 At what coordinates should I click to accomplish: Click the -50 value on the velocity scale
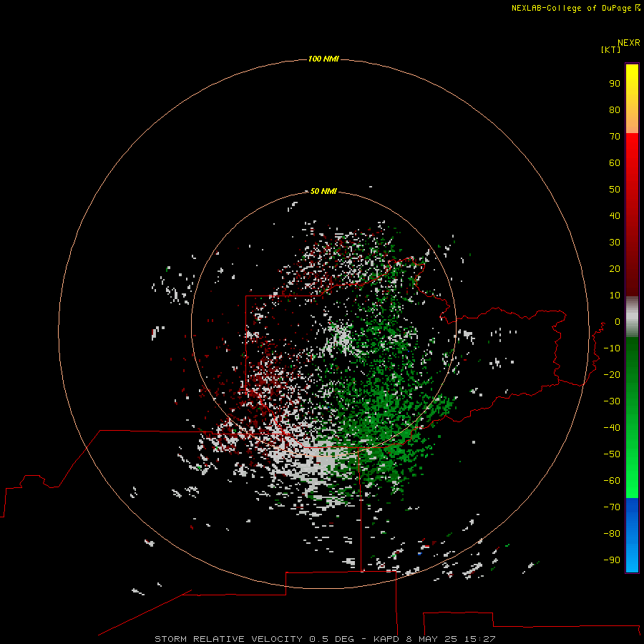(612, 454)
